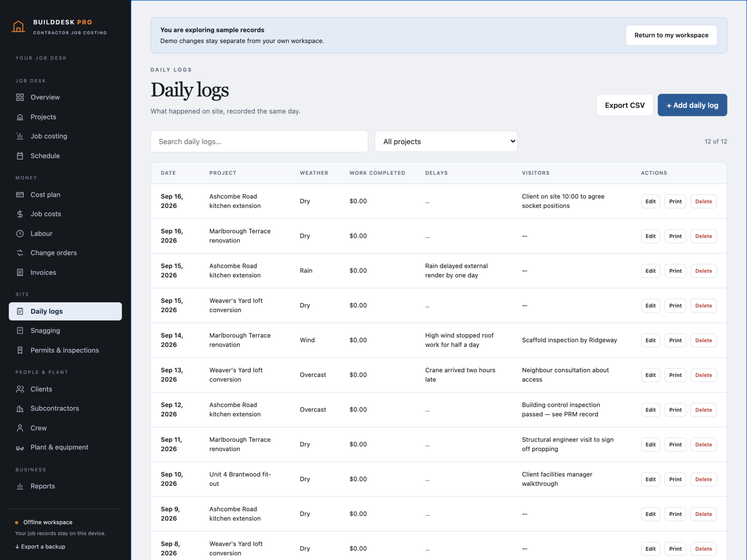Image resolution: width=747 pixels, height=560 pixels.
Task: Go to Daily logs in sidebar
Action: (x=65, y=311)
